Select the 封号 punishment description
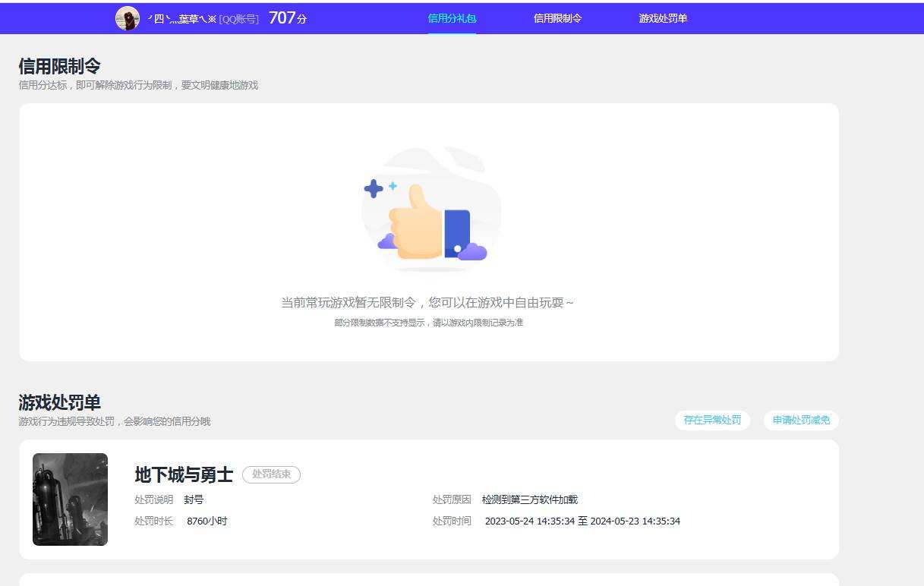The height and width of the screenshot is (586, 924). pos(194,499)
